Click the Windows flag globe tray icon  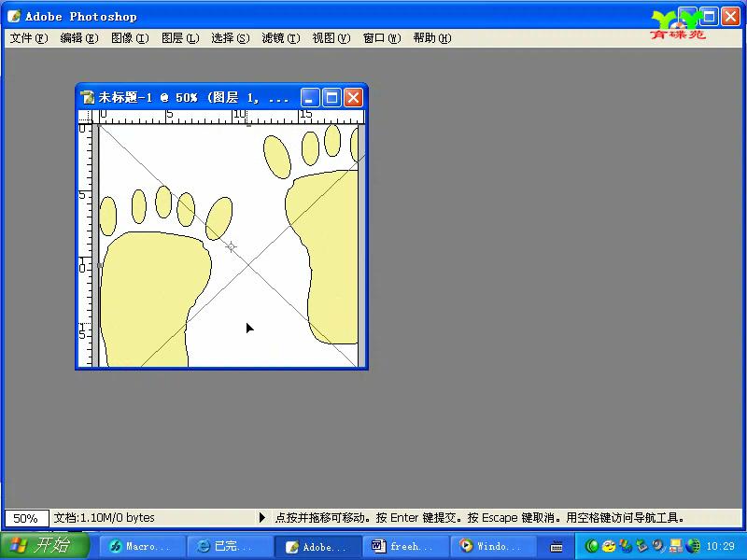(625, 546)
